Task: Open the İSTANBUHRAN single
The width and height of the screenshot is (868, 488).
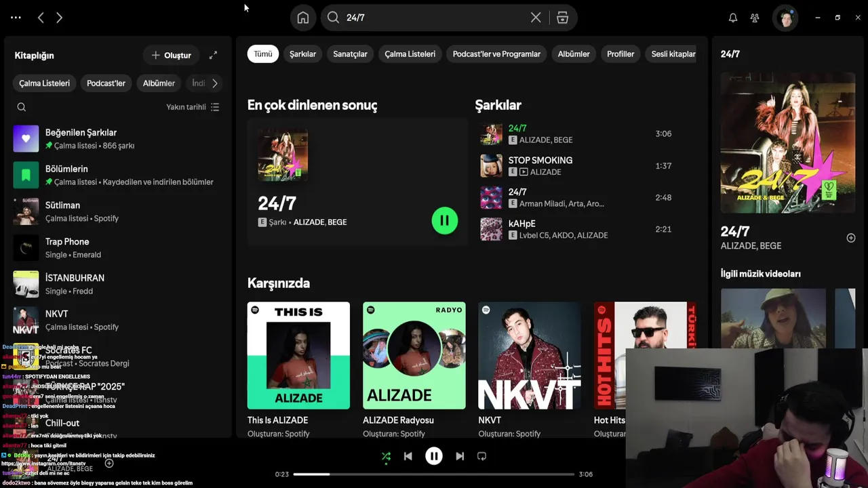Action: click(x=117, y=284)
